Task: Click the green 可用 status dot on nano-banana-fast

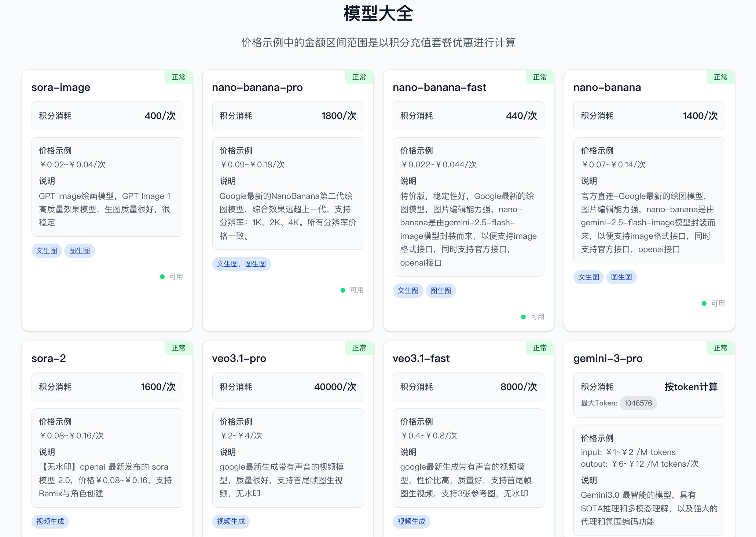Action: click(x=523, y=317)
